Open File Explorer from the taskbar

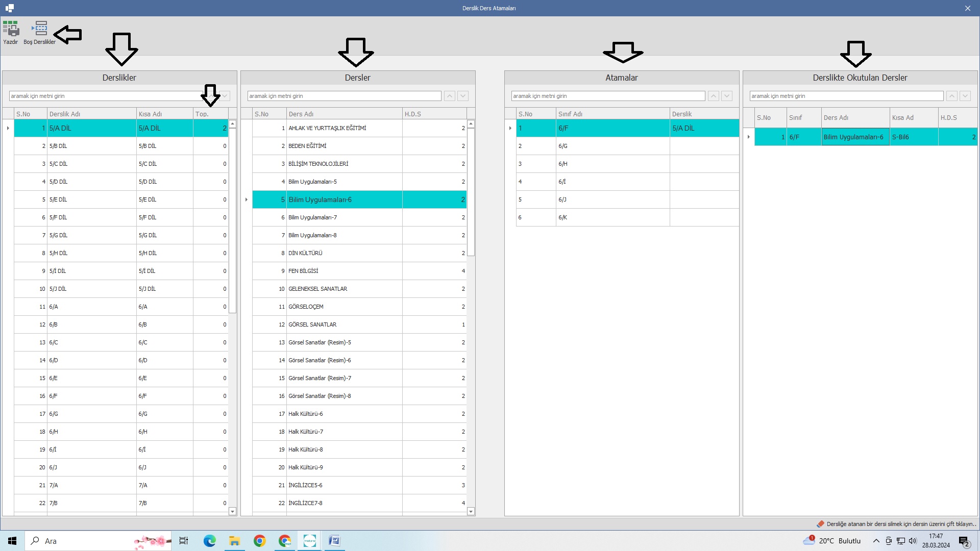pos(234,541)
